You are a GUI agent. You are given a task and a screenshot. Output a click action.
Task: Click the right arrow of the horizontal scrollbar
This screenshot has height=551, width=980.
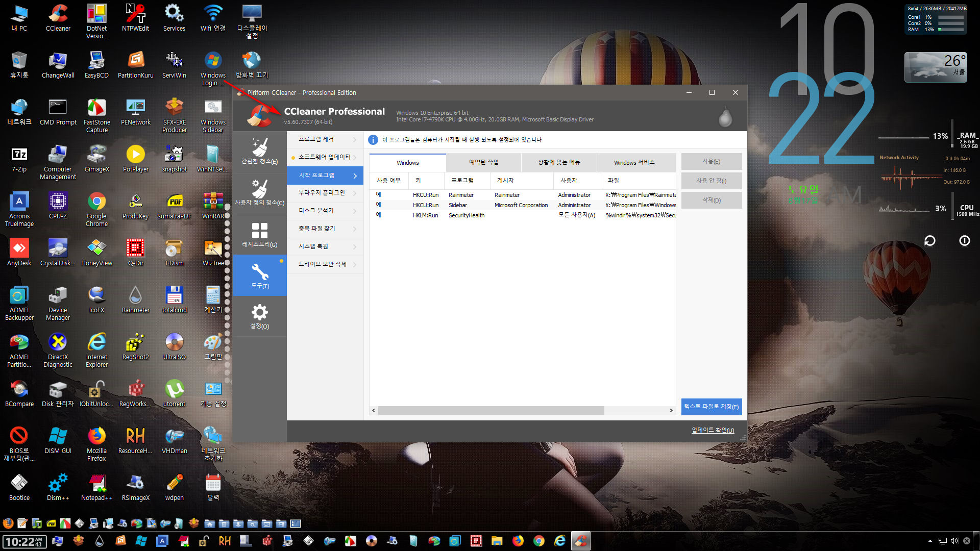(x=671, y=410)
